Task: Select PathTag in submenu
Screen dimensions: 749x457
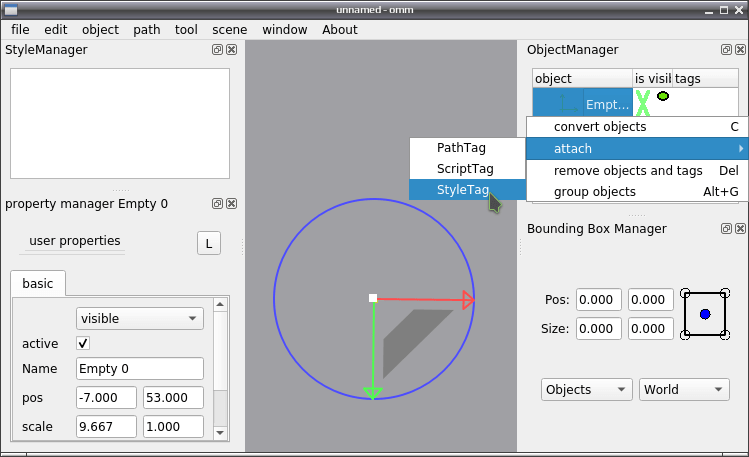Action: pos(467,148)
